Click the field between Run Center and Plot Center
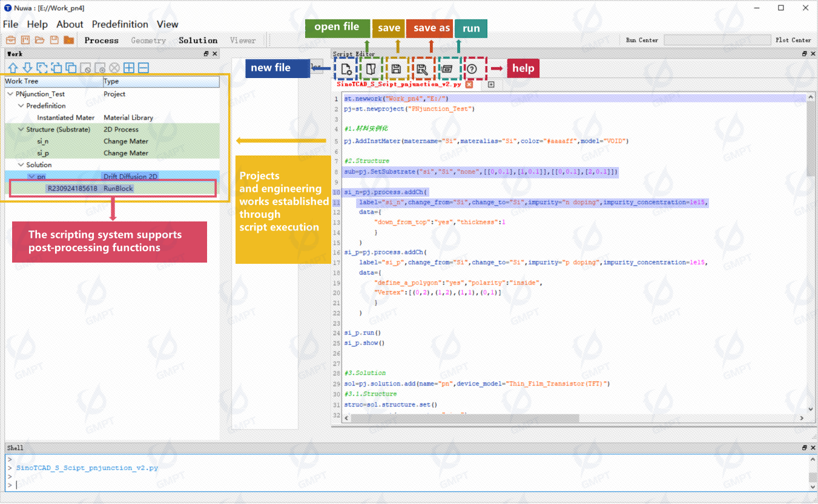 (717, 41)
